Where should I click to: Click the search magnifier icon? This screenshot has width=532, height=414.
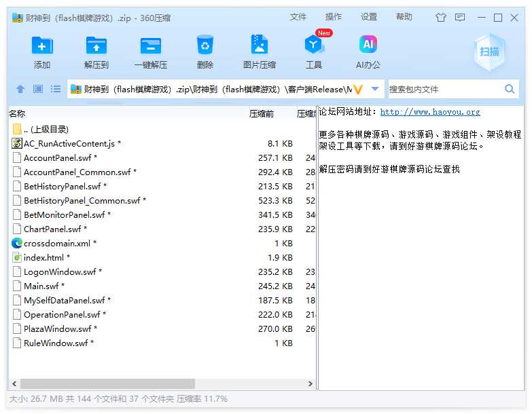click(510, 89)
